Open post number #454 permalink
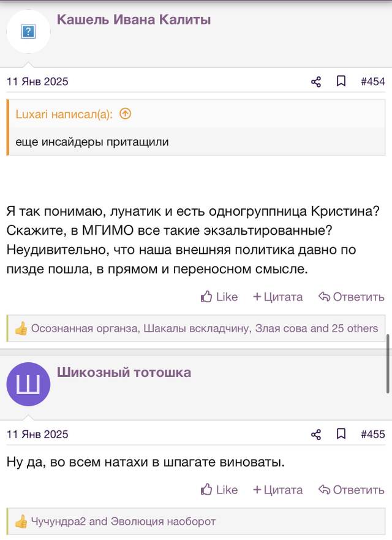Viewport: 392px width, 540px height. [x=373, y=82]
